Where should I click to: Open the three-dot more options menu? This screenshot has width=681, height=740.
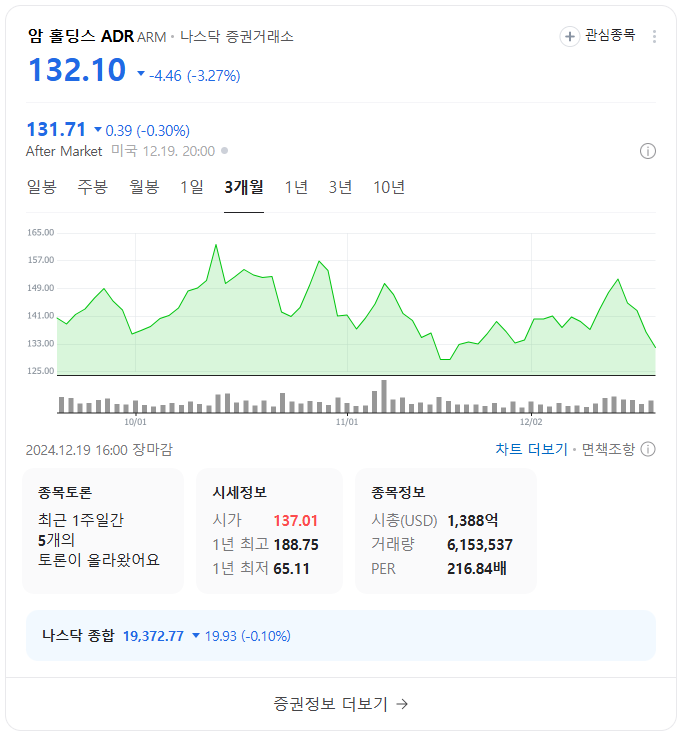click(x=654, y=36)
